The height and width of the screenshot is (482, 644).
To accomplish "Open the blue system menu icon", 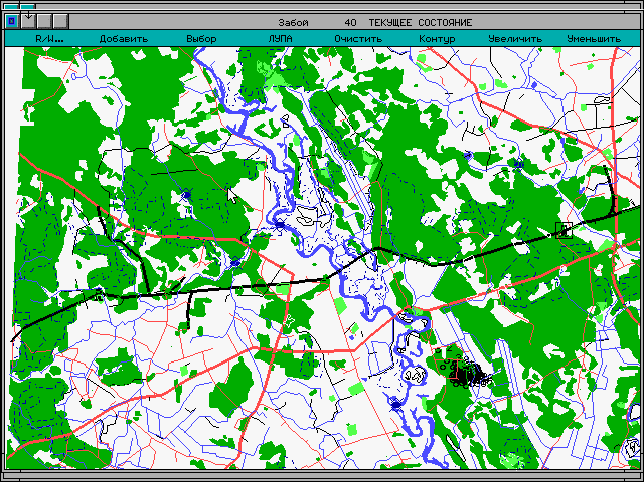I will tap(12, 21).
